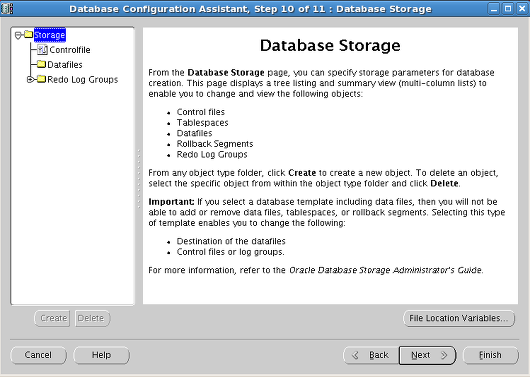Click the 'Datafiles' bullet in description
This screenshot has height=377, width=530.
point(194,133)
